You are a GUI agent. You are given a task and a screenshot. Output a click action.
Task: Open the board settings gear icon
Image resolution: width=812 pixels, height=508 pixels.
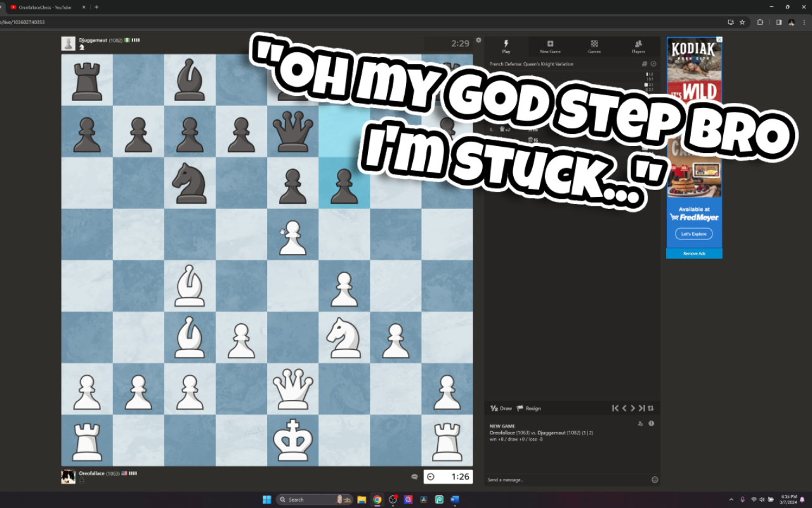[478, 39]
